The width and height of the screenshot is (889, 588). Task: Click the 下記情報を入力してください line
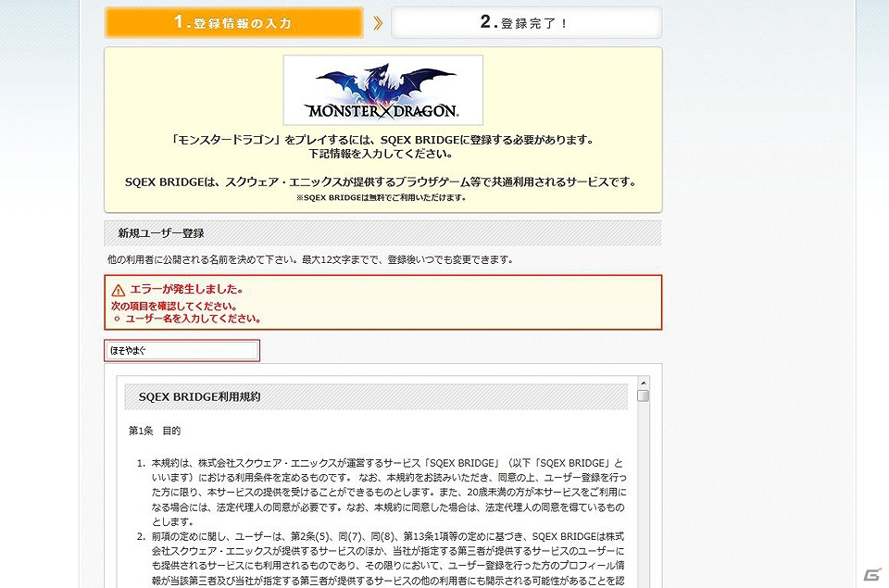pos(381,154)
